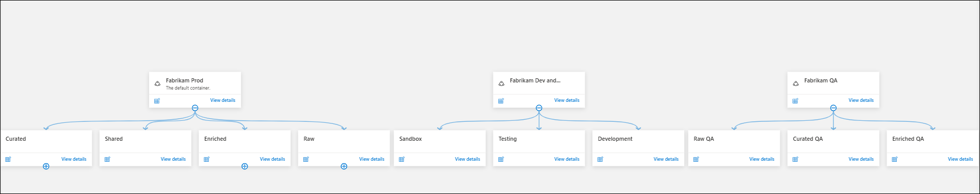Open View details for Fabrikam Prod

click(223, 100)
